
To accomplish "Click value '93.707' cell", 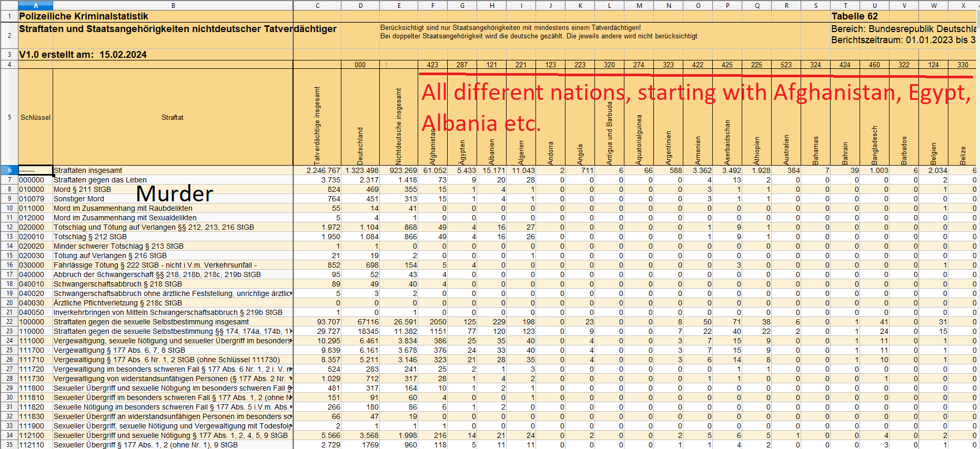I will 317,322.
